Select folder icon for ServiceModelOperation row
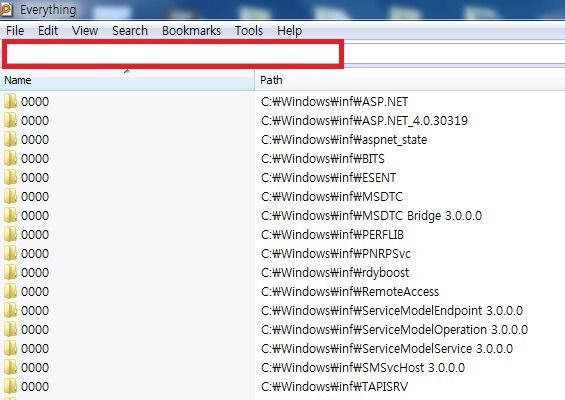The image size is (565, 400). (10, 329)
